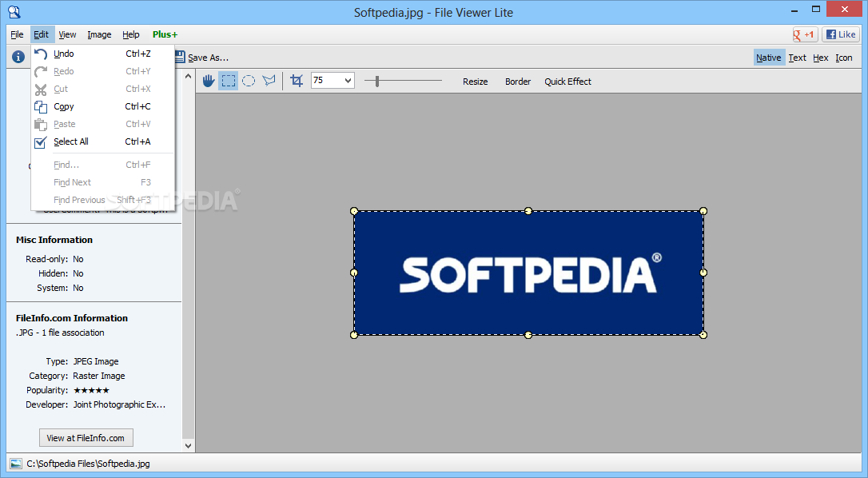The image size is (868, 478).
Task: Click the File Viewer Lite app icon
Action: pyautogui.click(x=14, y=12)
